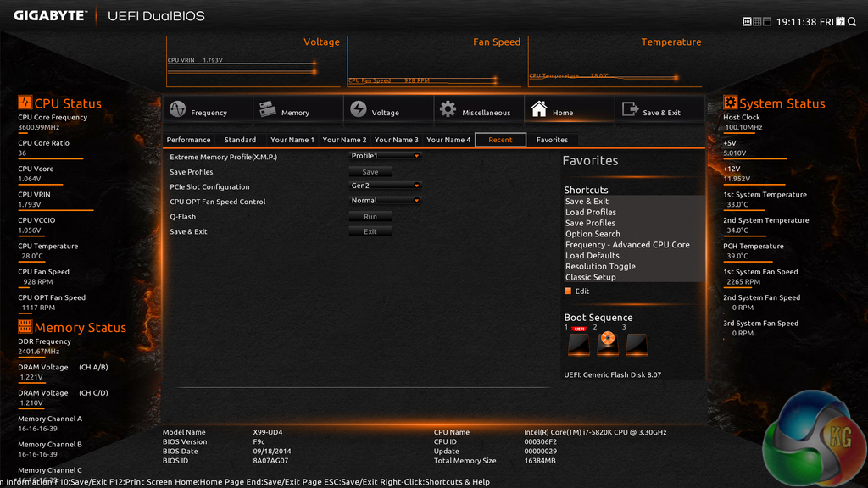The width and height of the screenshot is (868, 488).
Task: Click the calendar date icon beside the clock
Action: (840, 21)
